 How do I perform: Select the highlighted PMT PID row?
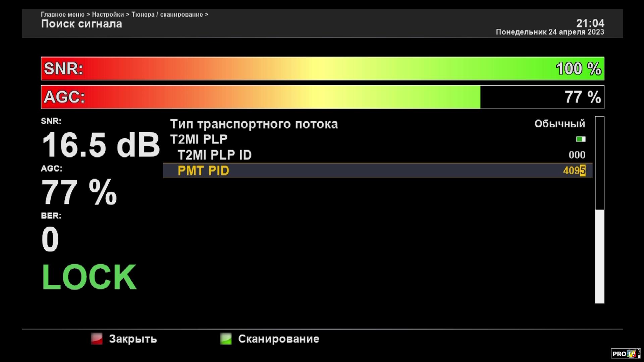coord(203,171)
